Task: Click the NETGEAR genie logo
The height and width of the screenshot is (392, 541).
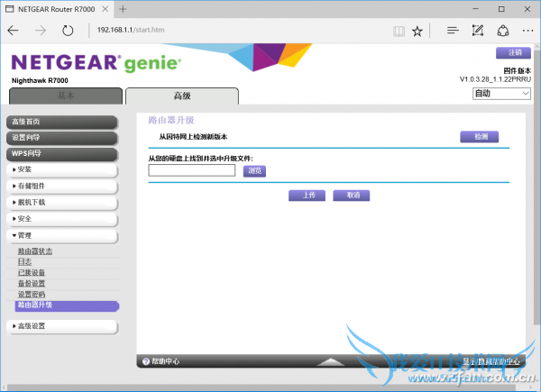Action: pos(96,63)
